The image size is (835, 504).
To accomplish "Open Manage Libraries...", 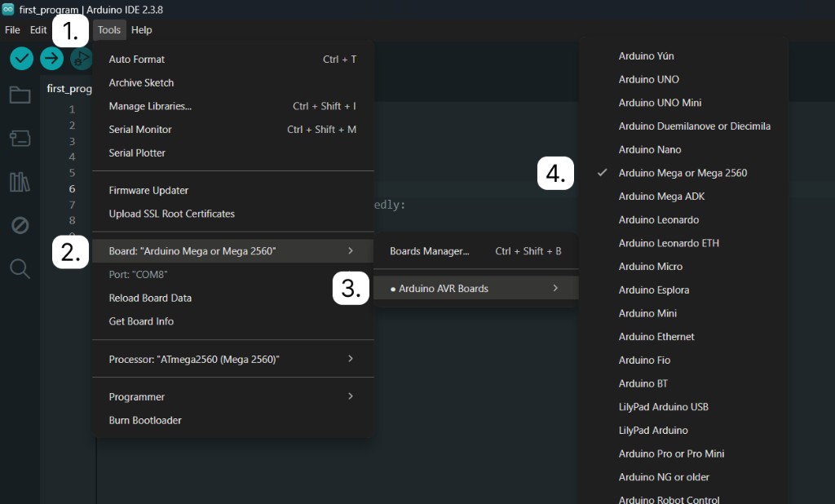I will 232,106.
